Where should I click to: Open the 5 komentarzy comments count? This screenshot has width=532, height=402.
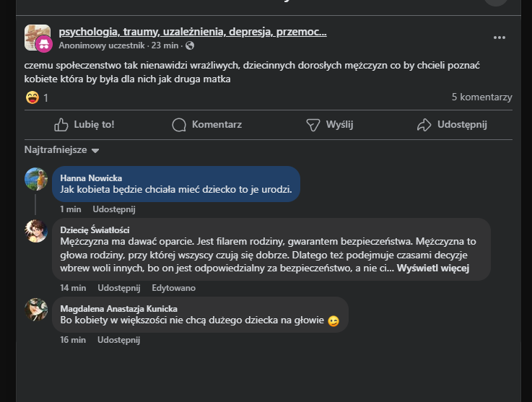click(481, 97)
